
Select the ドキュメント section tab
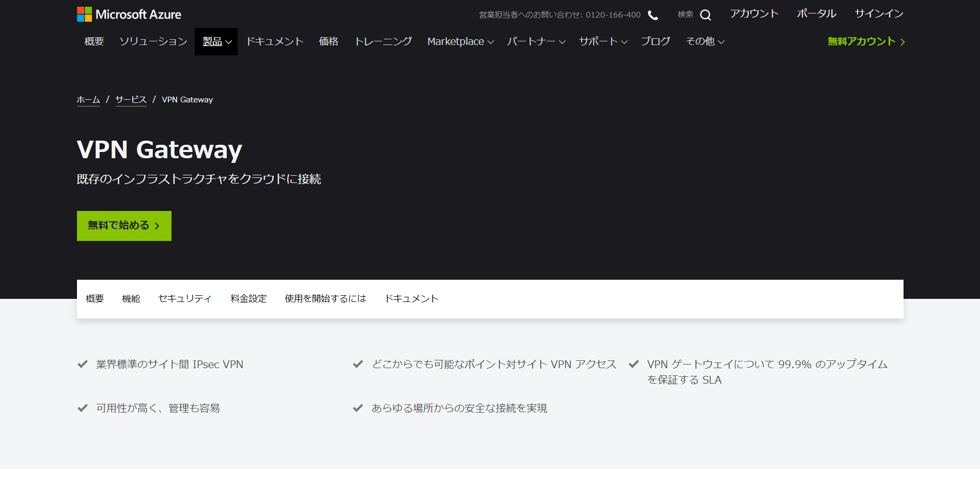[412, 299]
